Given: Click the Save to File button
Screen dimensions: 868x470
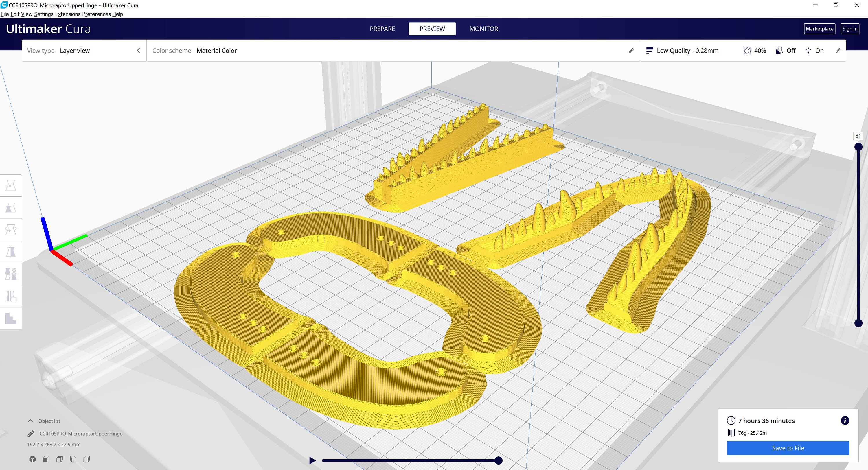Looking at the screenshot, I should tap(788, 448).
